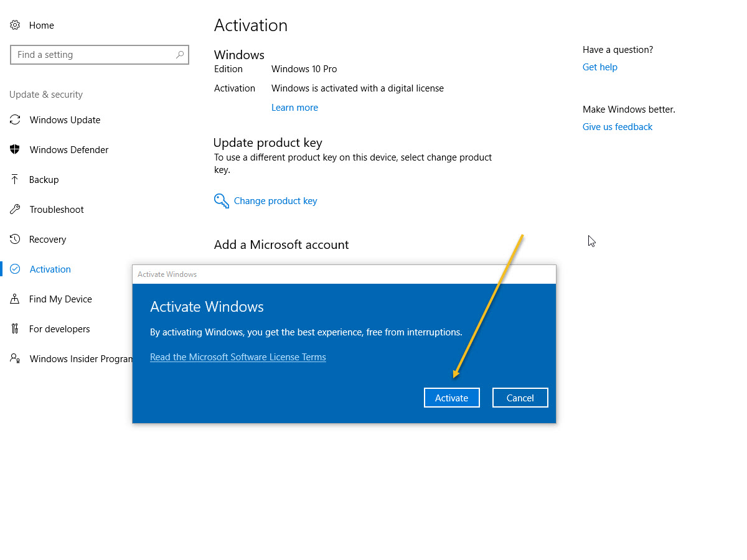
Task: Click Get help under Have a question
Action: (599, 67)
